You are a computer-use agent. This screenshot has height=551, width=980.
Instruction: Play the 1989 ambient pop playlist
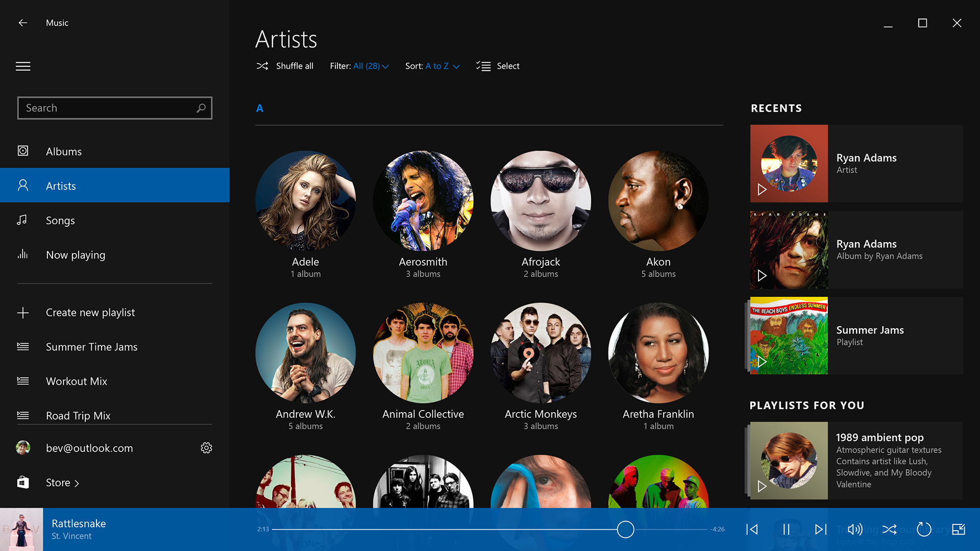pyautogui.click(x=762, y=486)
